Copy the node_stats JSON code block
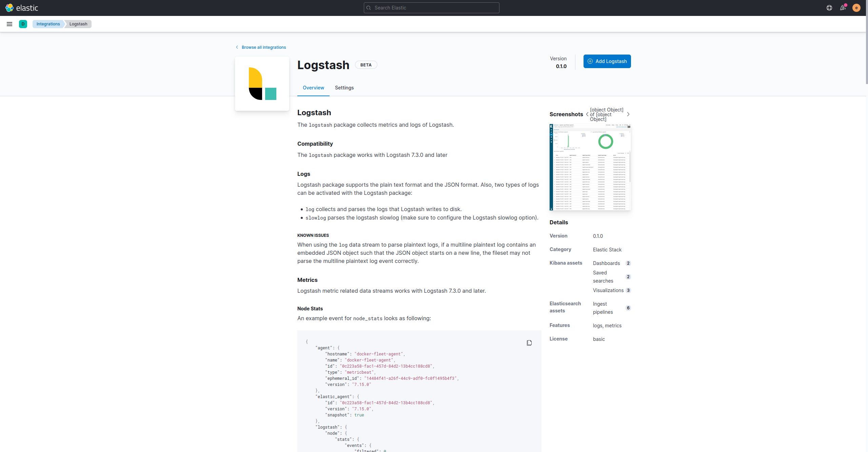Screen dimensions: 868x452 point(529,343)
